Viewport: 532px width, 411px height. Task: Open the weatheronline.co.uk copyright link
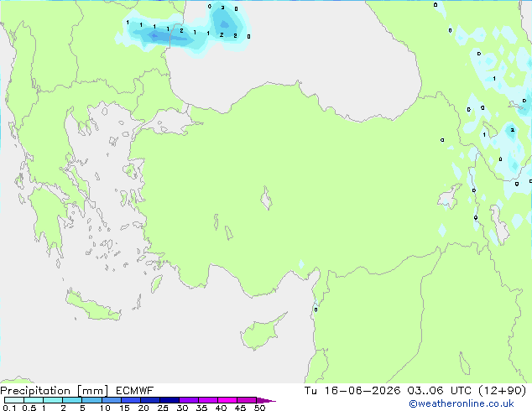coord(462,403)
